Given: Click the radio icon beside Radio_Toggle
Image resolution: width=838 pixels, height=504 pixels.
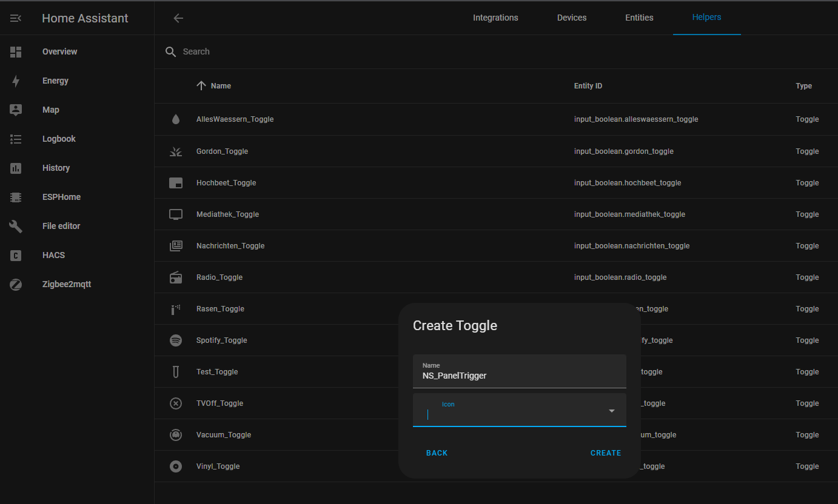Looking at the screenshot, I should (x=176, y=277).
